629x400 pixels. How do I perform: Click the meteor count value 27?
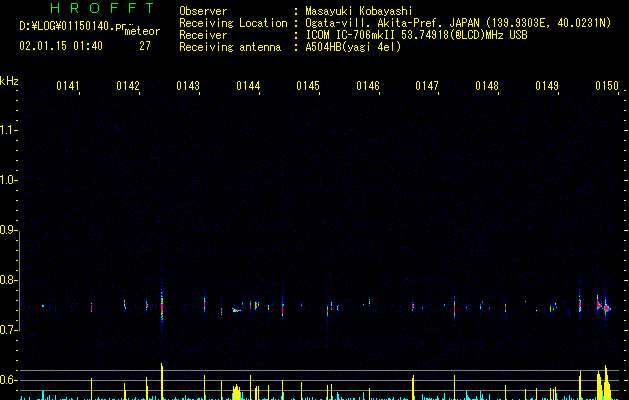pos(145,46)
